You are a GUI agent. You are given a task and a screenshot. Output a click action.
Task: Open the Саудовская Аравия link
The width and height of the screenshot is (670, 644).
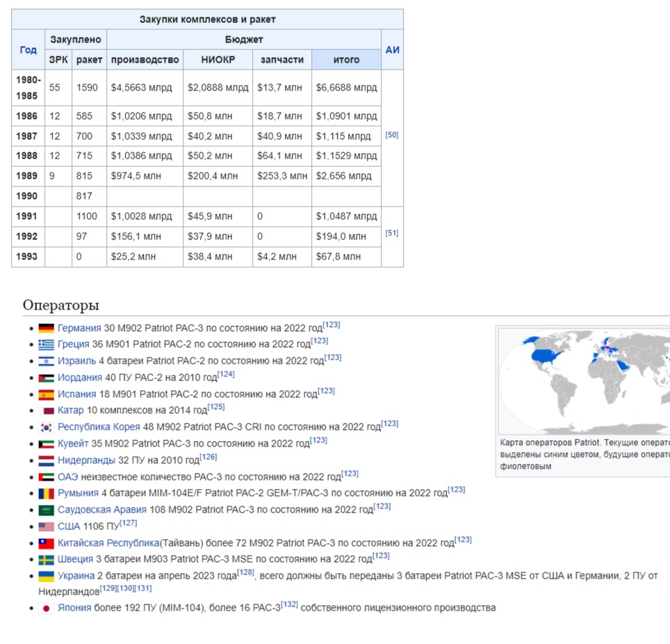[x=102, y=510]
